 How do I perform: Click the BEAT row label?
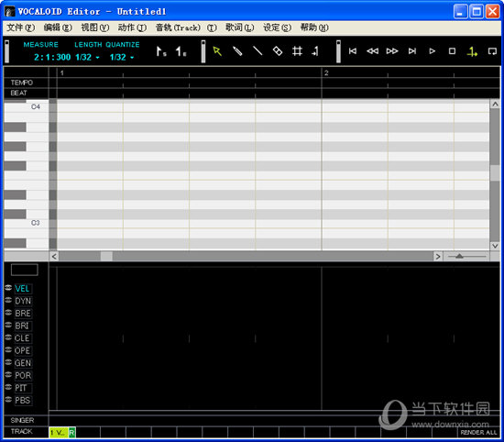click(18, 93)
